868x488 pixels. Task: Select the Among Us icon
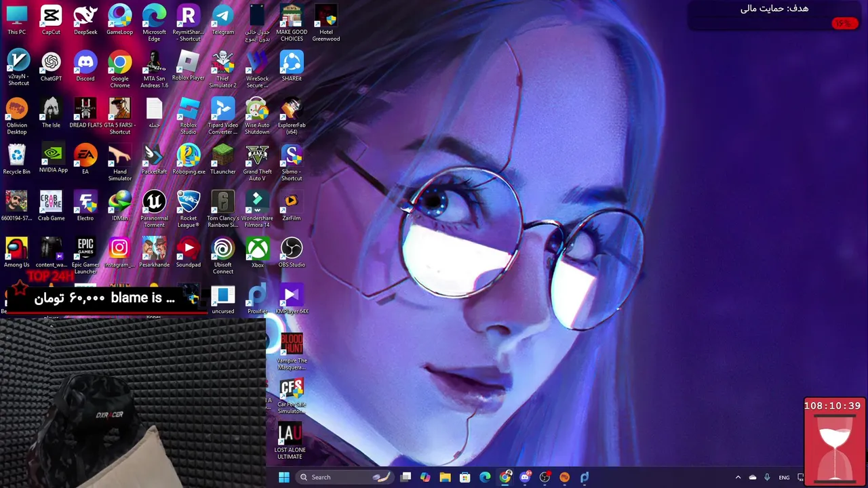tap(17, 252)
